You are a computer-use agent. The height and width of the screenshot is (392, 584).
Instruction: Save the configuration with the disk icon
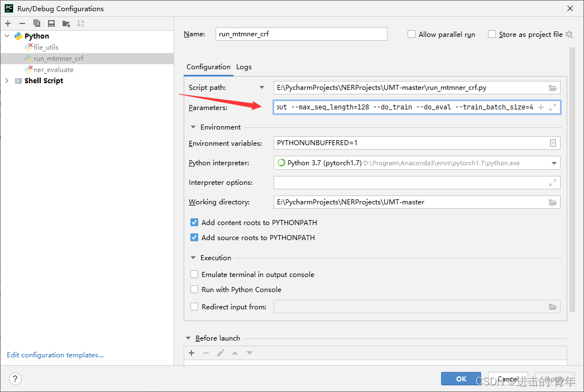pos(51,23)
